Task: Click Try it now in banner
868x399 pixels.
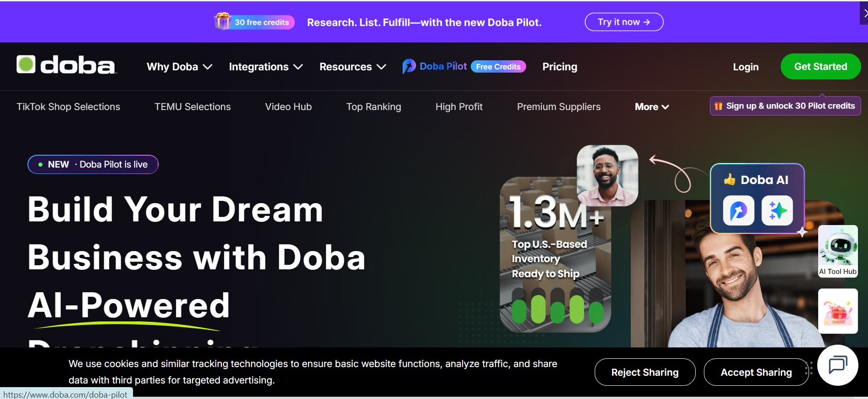Action: pos(624,22)
